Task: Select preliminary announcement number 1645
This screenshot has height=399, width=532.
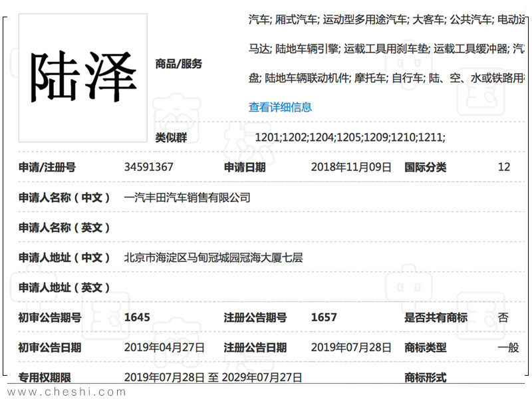Action: (137, 317)
